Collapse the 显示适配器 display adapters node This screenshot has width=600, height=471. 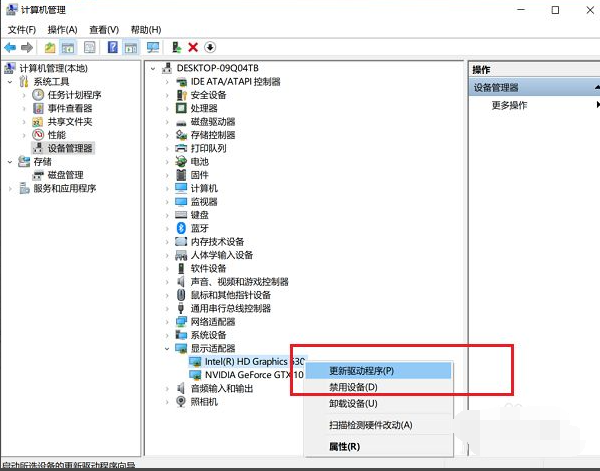coord(167,349)
